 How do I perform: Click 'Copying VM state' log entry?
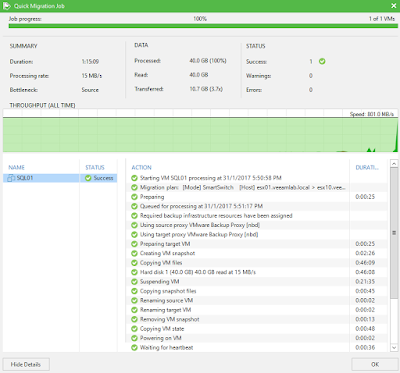[x=162, y=329]
